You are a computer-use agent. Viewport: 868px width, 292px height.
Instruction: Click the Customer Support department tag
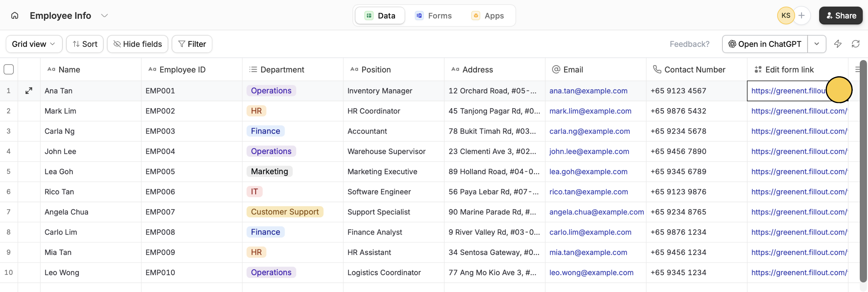[284, 212]
